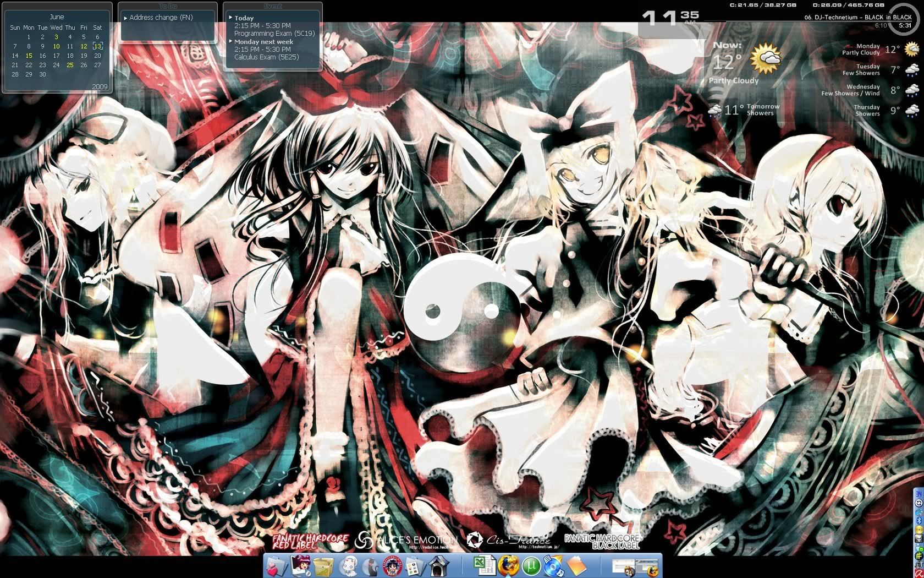
Task: Expand the Today event arrow
Action: (230, 18)
